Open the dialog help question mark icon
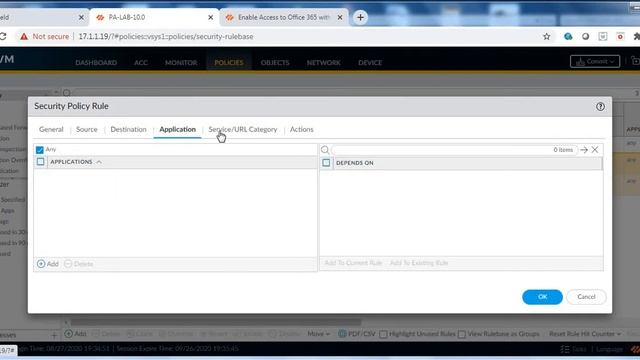Viewport: 640px width, 360px height. [x=600, y=107]
